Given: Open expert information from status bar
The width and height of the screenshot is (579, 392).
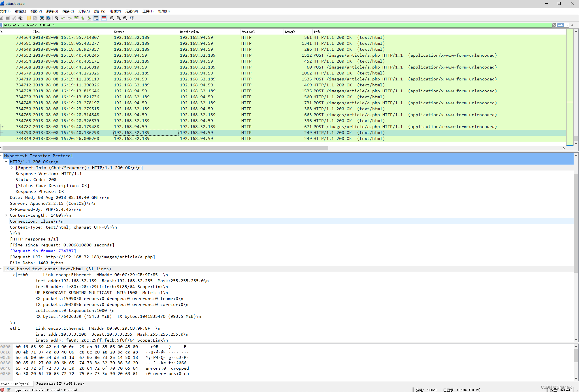Looking at the screenshot, I should point(3,390).
